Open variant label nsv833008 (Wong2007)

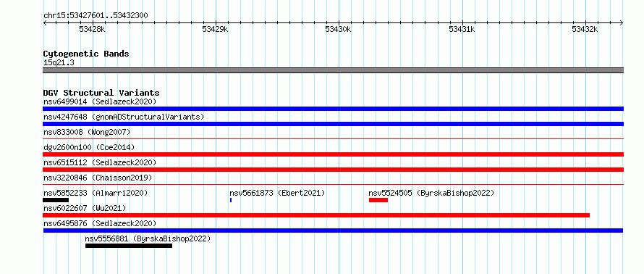coord(87,132)
